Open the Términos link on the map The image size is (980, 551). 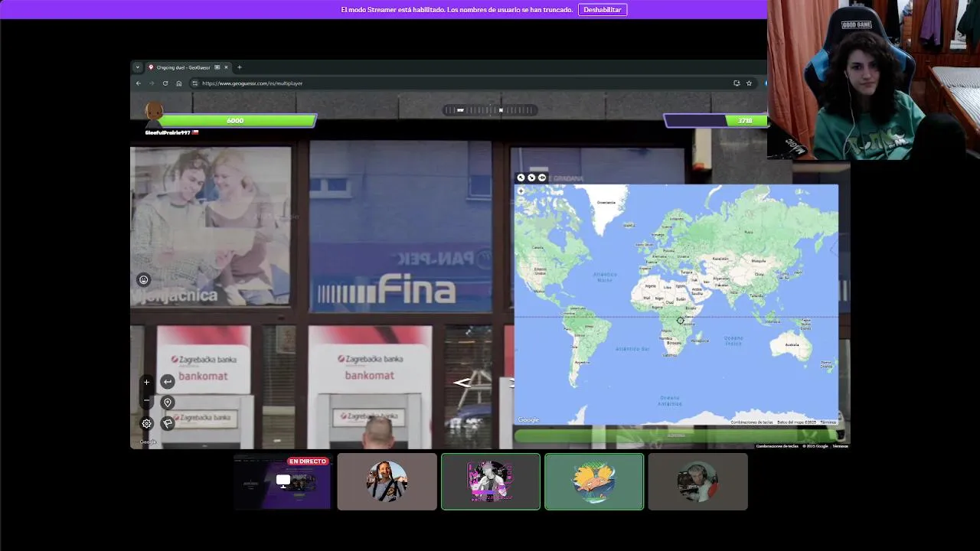pyautogui.click(x=828, y=422)
